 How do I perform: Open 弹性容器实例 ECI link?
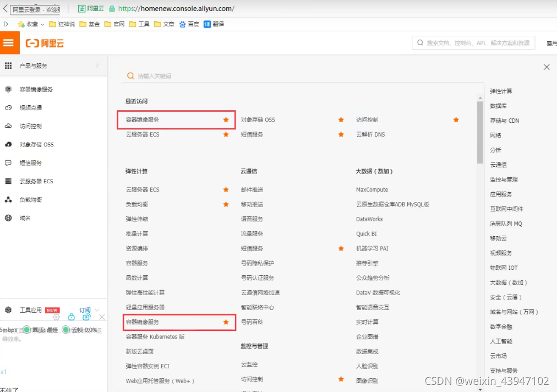[148, 366]
